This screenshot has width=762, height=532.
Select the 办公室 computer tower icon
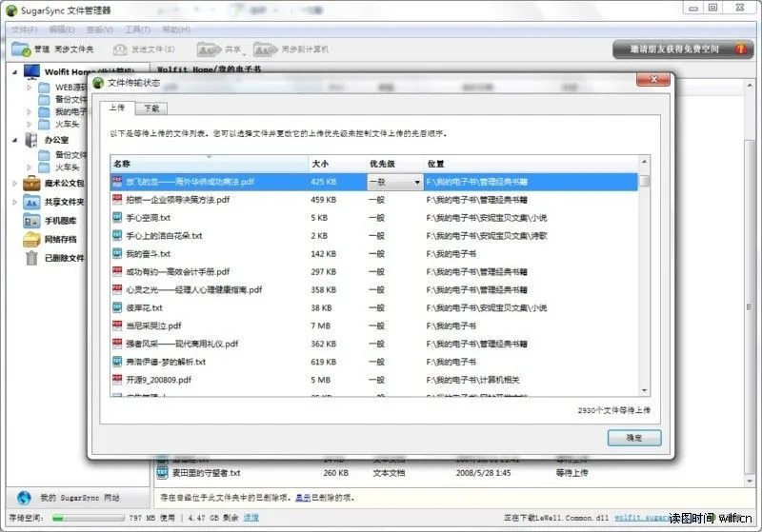tap(31, 140)
